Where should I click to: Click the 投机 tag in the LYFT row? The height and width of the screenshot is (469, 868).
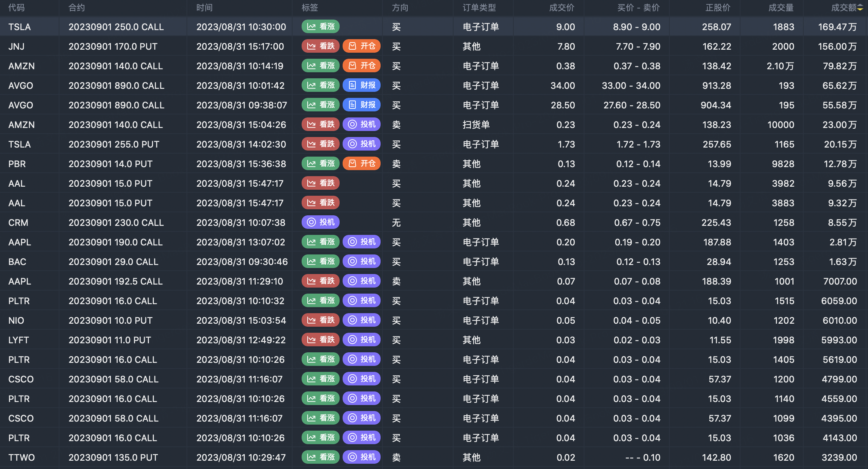[x=361, y=340]
